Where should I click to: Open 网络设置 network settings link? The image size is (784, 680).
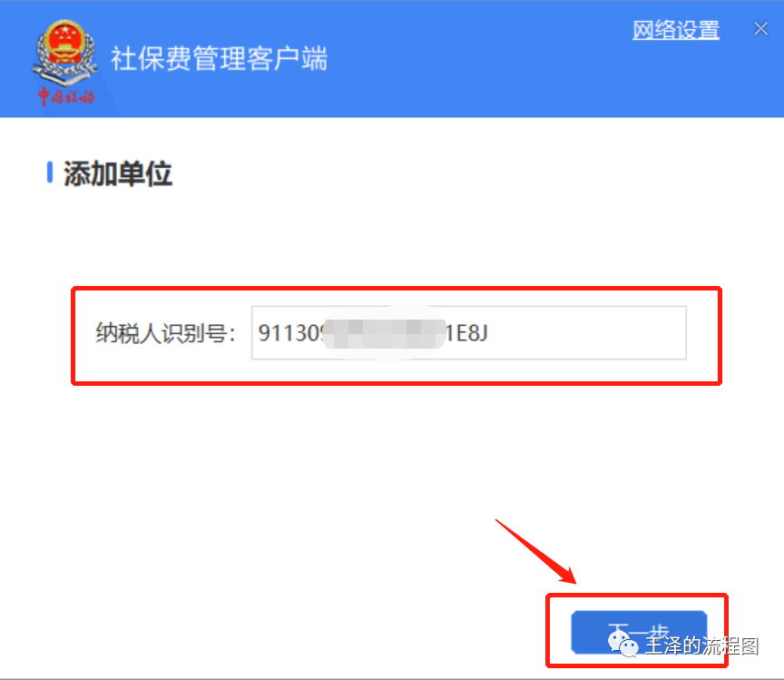pyautogui.click(x=675, y=31)
